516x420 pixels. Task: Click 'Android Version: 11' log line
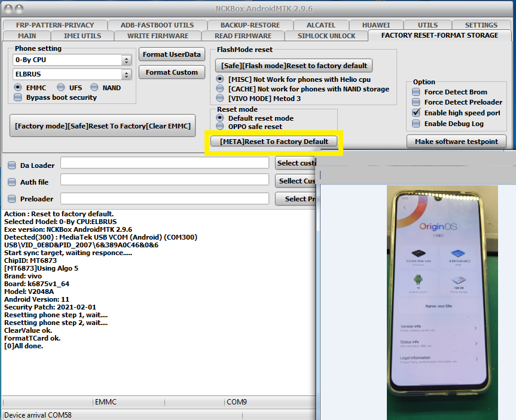(36, 299)
